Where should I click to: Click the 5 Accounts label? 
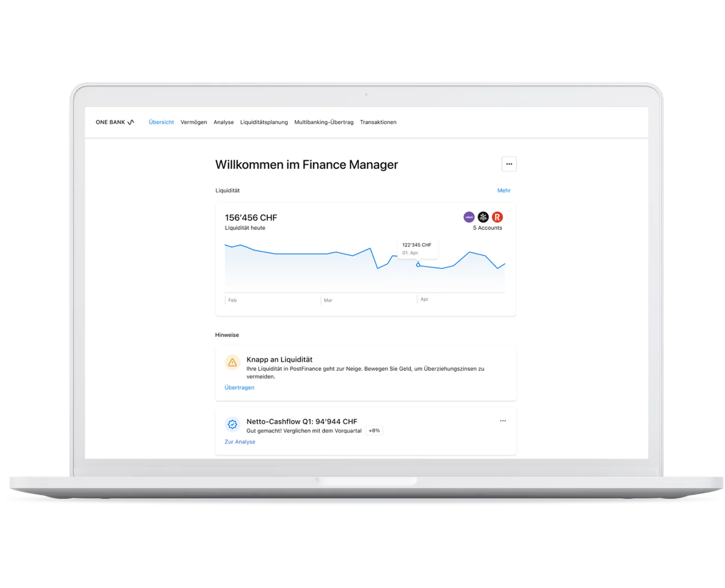tap(487, 228)
